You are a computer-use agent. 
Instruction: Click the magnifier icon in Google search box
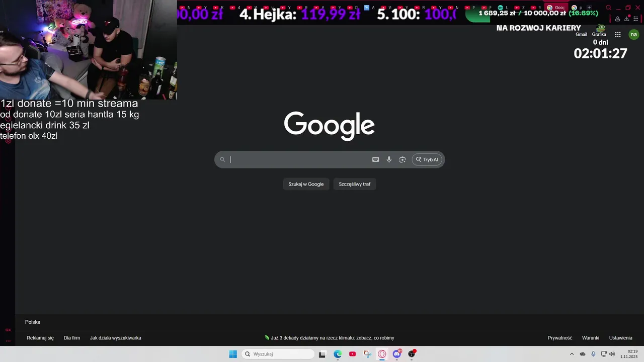[222, 159]
